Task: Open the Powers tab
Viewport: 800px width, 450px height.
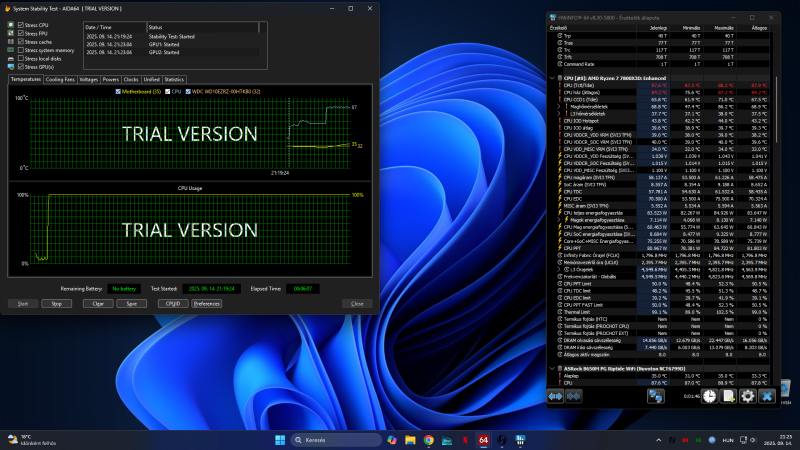Action: (111, 80)
